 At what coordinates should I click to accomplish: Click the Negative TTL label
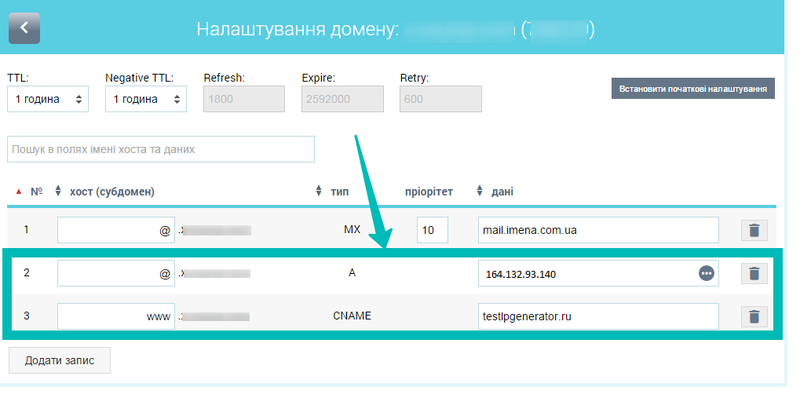pos(139,78)
